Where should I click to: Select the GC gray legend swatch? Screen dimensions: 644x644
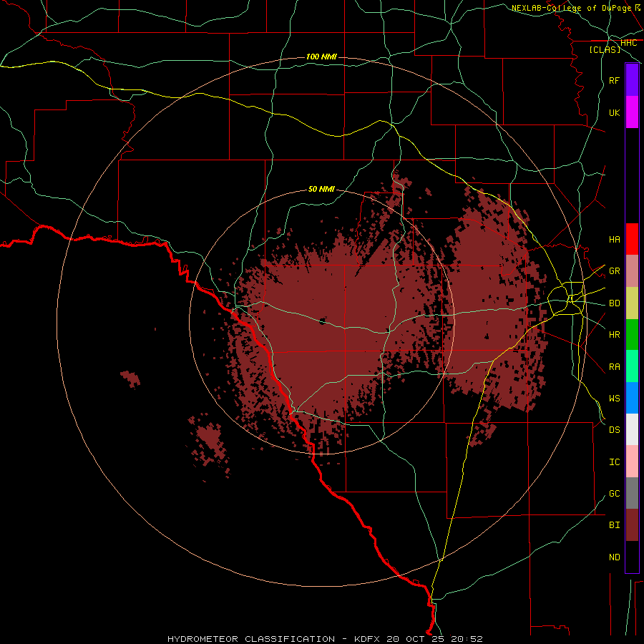(x=632, y=493)
